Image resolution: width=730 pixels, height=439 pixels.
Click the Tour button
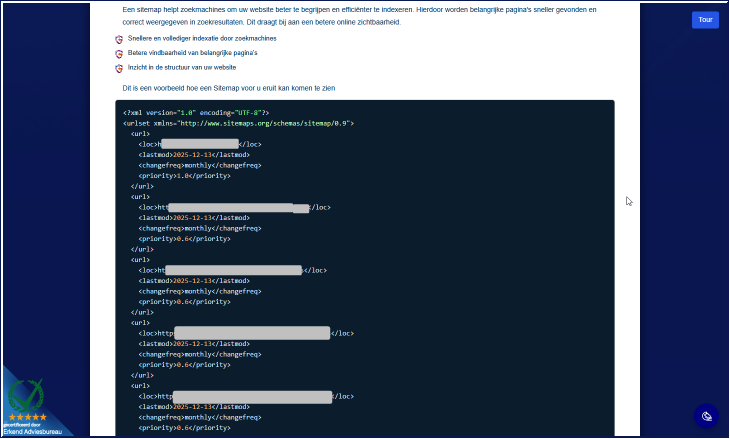click(705, 20)
